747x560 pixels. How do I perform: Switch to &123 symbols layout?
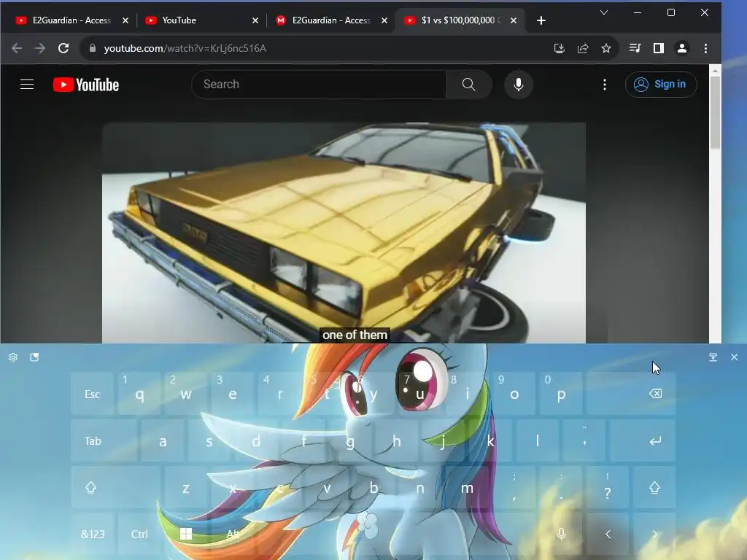93,534
